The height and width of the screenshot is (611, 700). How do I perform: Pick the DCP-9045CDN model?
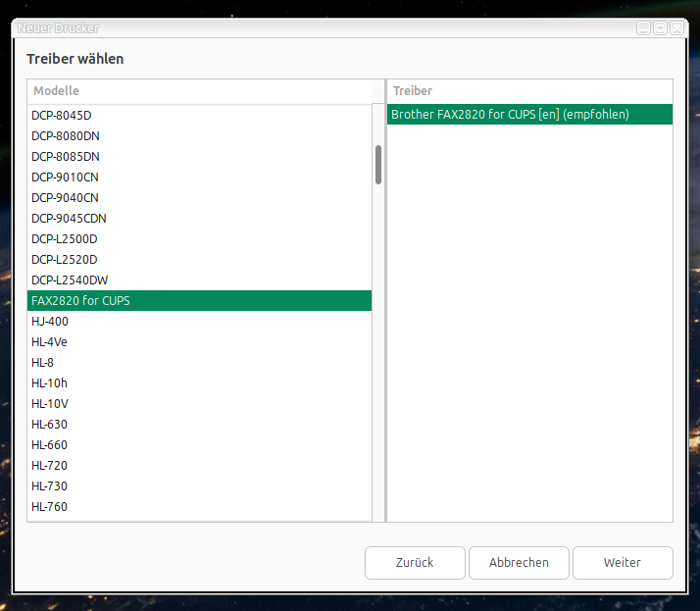(x=199, y=218)
